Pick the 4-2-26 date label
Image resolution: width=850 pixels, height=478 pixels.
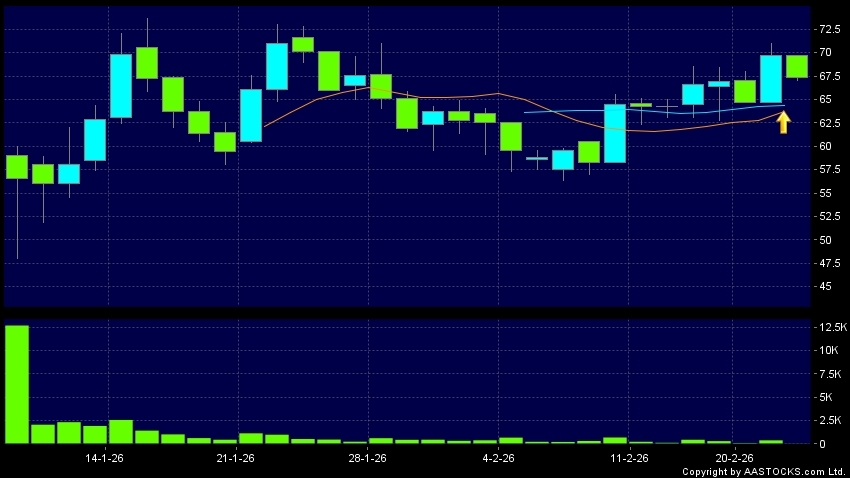(498, 458)
